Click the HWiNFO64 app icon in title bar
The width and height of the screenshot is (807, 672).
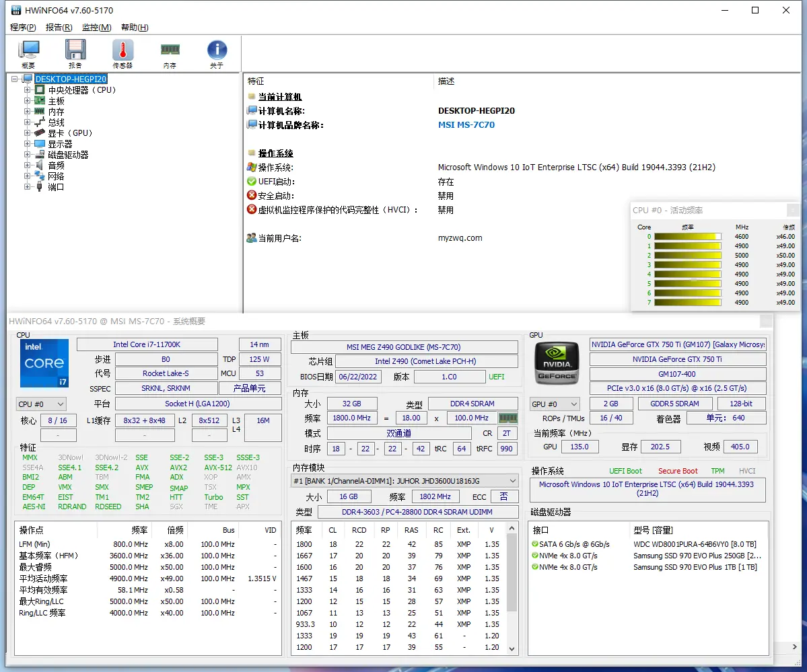coord(16,10)
